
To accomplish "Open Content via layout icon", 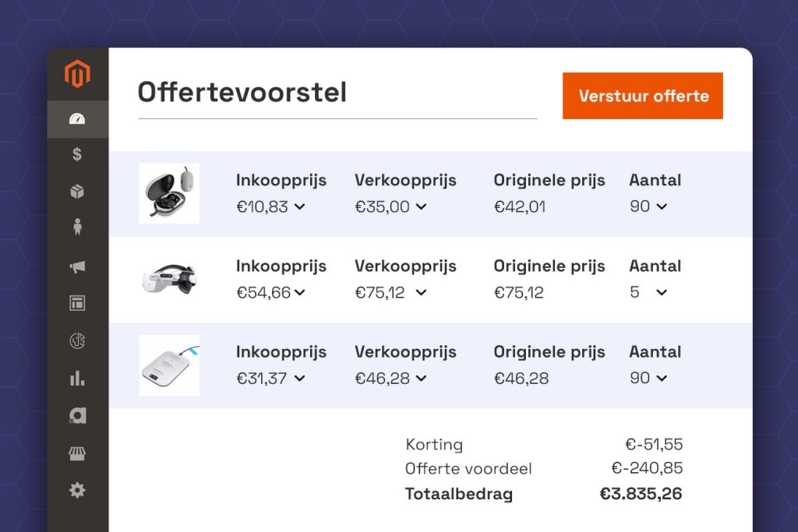I will coord(77,303).
